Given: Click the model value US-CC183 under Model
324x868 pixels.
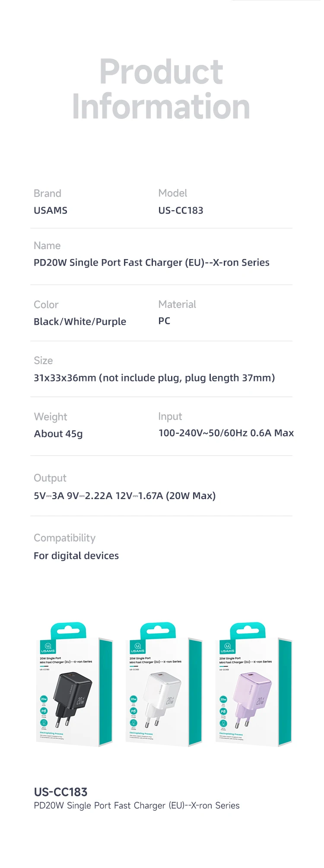Looking at the screenshot, I should tap(181, 211).
